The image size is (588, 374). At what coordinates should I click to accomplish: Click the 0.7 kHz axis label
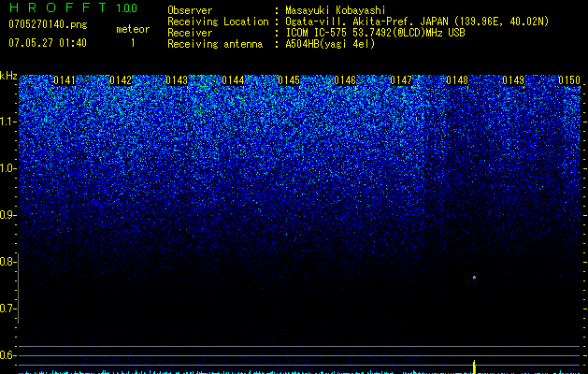click(x=7, y=309)
